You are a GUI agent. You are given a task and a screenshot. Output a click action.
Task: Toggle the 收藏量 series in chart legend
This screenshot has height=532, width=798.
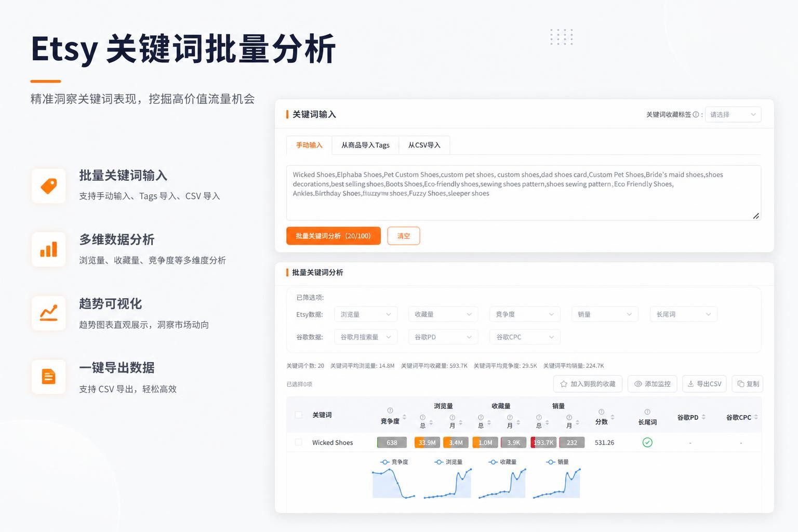(502, 462)
